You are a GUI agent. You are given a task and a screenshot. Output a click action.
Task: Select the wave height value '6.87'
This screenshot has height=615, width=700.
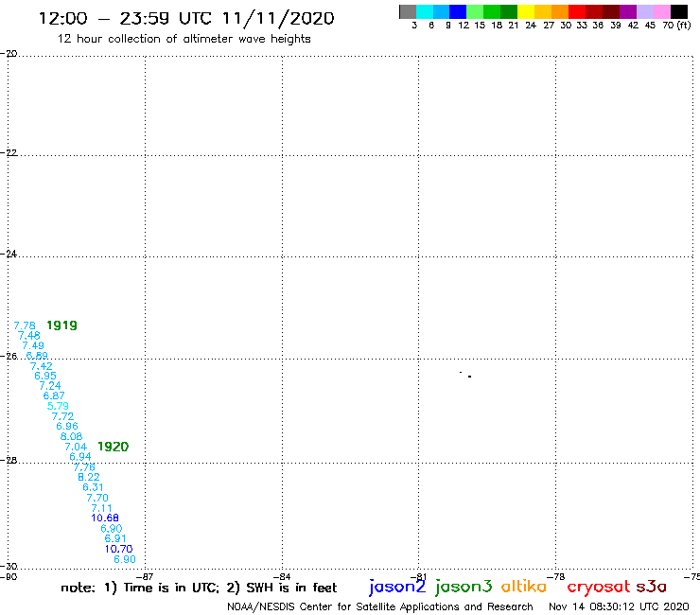54,395
